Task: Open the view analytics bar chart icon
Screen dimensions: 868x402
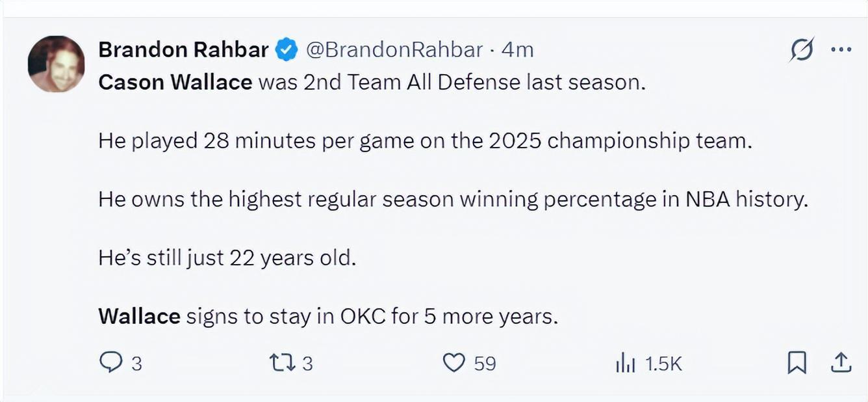Action: tap(624, 363)
